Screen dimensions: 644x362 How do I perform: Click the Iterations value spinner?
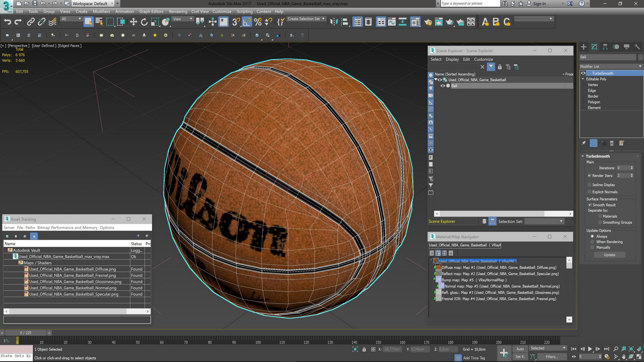(632, 168)
